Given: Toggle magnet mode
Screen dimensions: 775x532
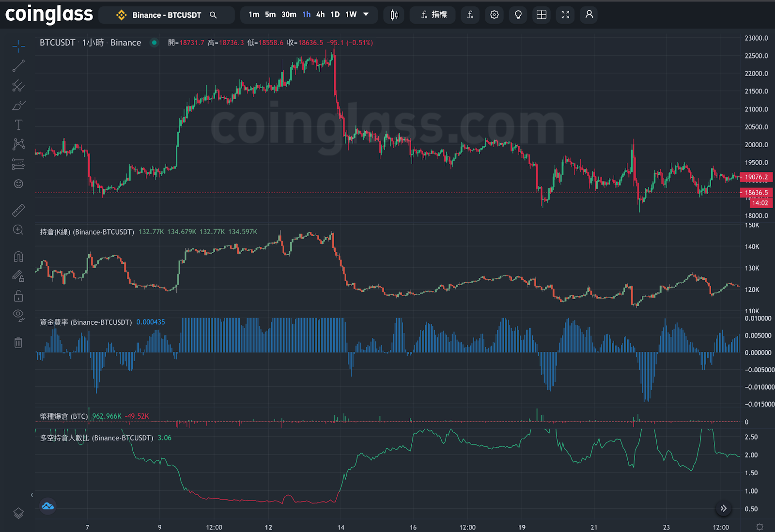Looking at the screenshot, I should click(x=18, y=257).
